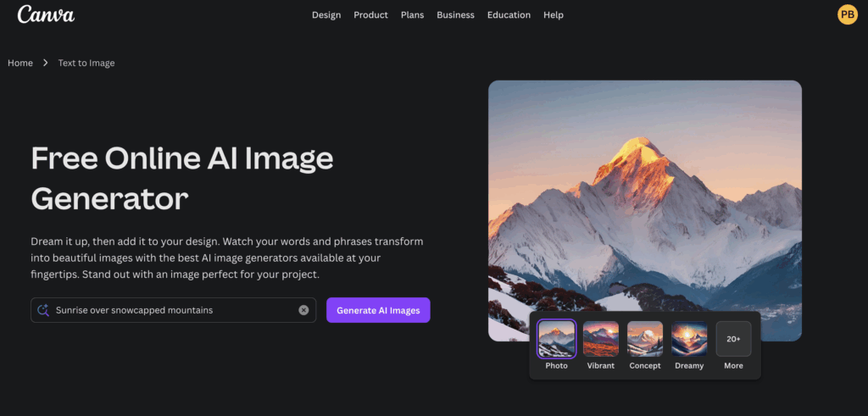Open the Education menu
The width and height of the screenshot is (868, 416).
(509, 15)
